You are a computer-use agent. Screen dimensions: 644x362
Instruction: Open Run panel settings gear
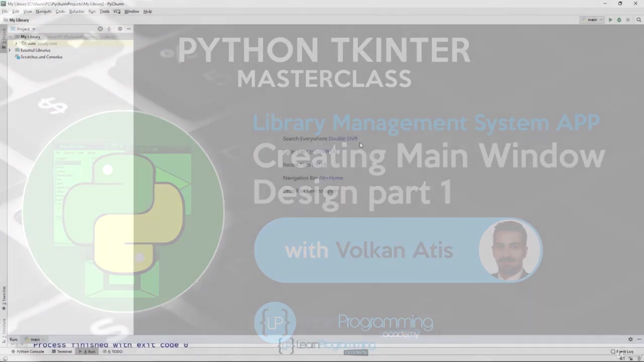click(630, 339)
